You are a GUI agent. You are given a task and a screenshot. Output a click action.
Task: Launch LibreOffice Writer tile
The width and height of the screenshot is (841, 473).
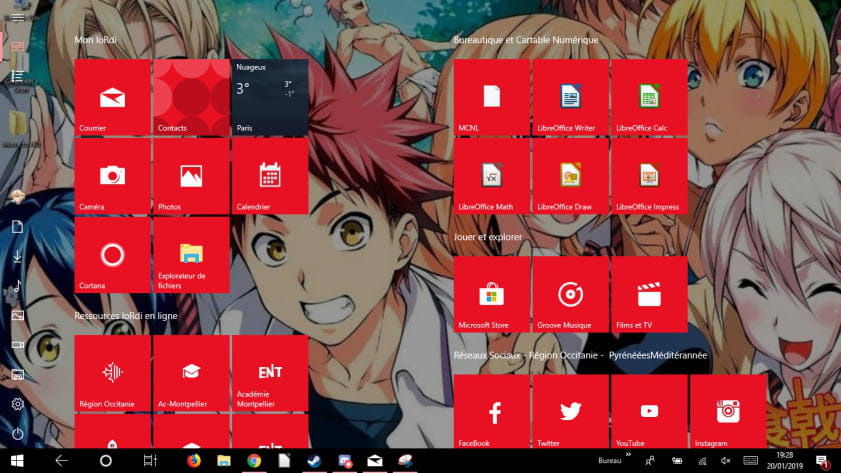coord(570,97)
